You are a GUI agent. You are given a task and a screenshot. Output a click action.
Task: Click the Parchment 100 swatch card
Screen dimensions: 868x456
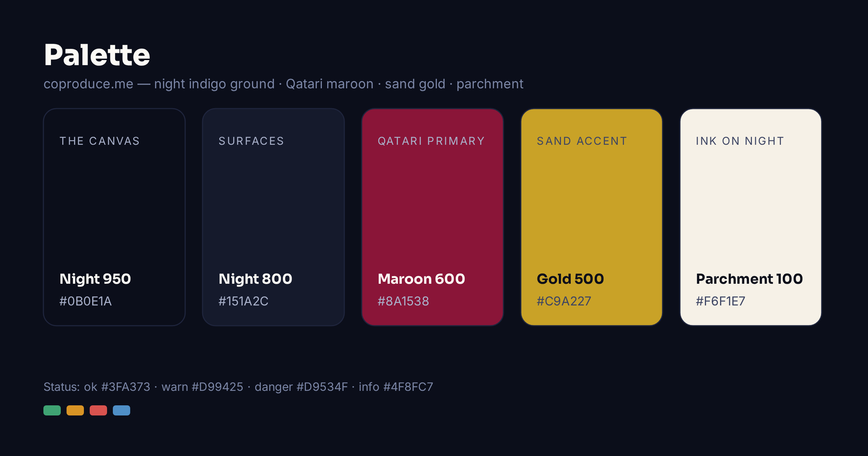pos(751,217)
